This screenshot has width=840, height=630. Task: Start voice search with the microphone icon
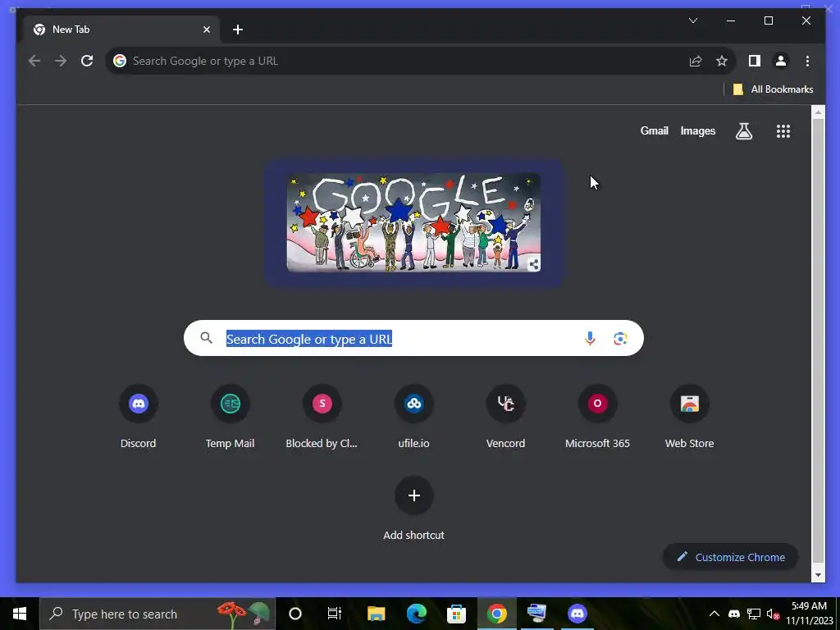(590, 339)
